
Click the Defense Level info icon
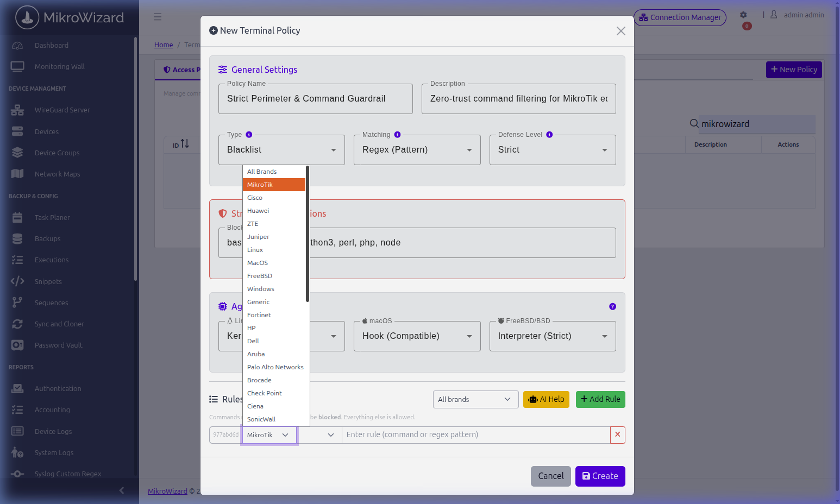point(549,135)
